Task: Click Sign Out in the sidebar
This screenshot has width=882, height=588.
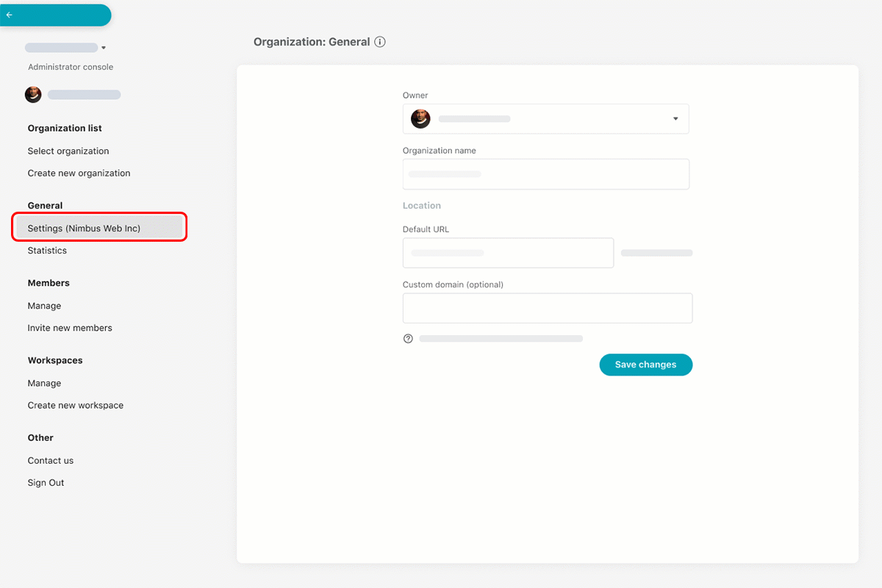Action: [x=46, y=482]
